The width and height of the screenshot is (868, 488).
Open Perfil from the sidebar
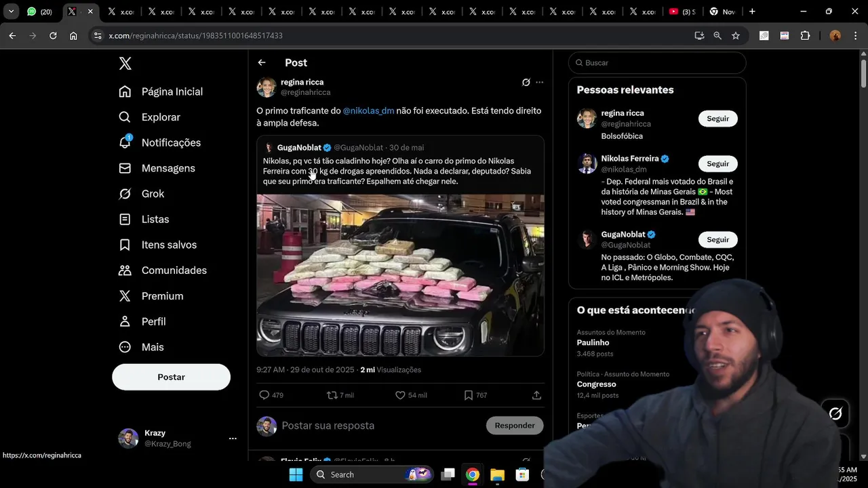[142, 321]
